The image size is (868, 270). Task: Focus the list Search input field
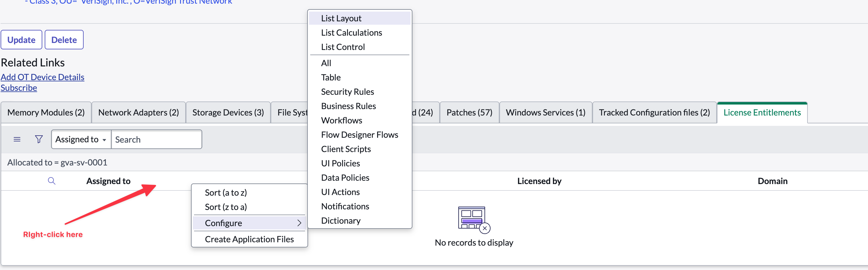(157, 139)
